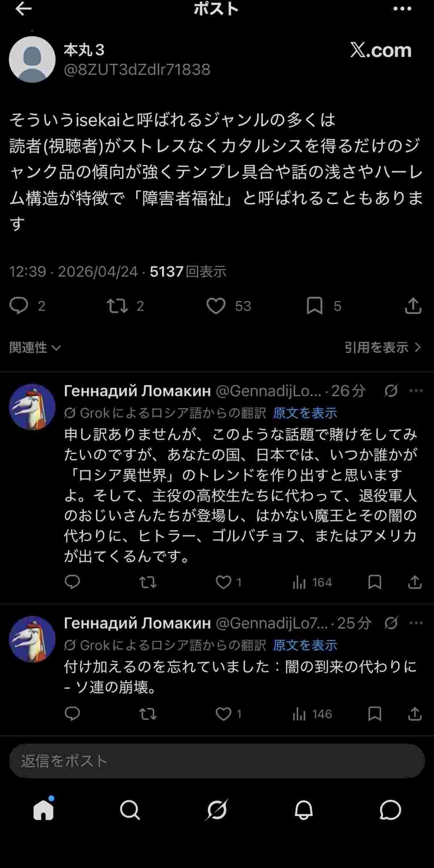The height and width of the screenshot is (868, 434).
Task: Reply to the main isekai post
Action: 19,306
